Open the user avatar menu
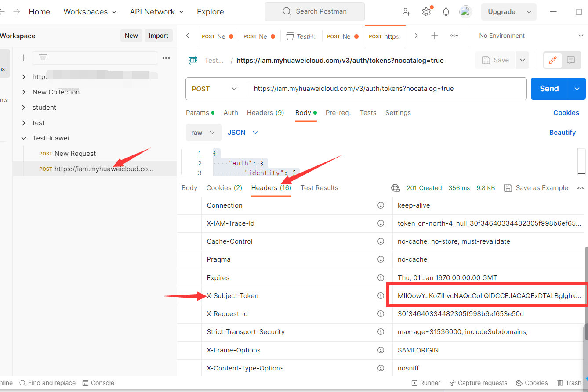The width and height of the screenshot is (588, 392). pos(466,12)
